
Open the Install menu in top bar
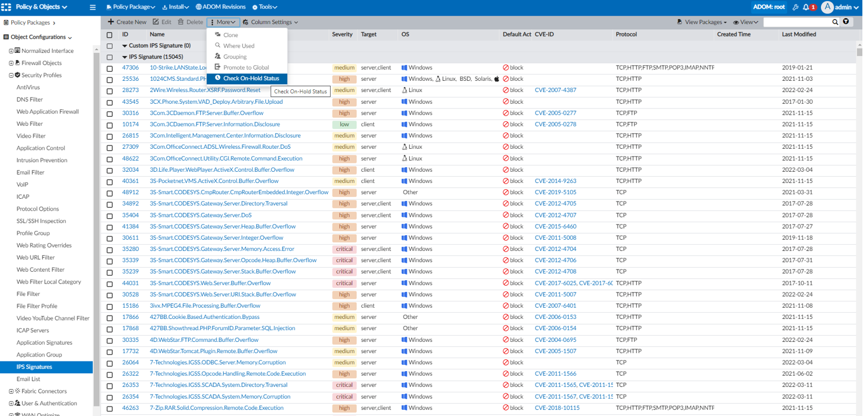coord(176,7)
